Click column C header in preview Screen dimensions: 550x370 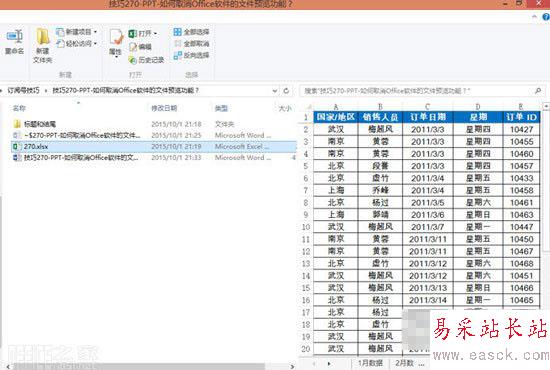tap(428, 107)
